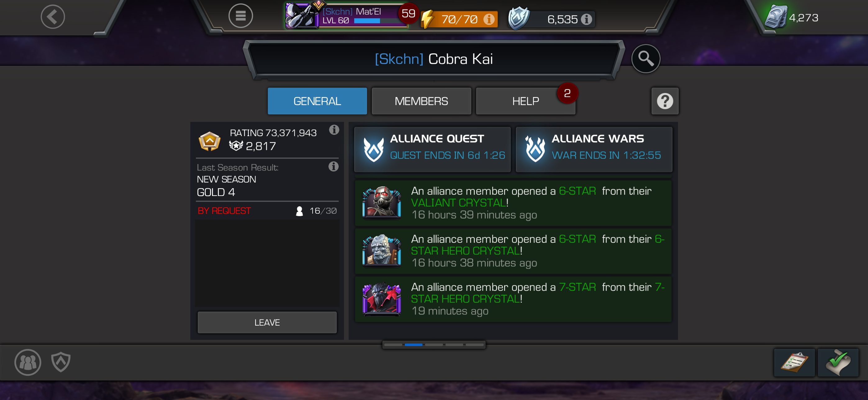This screenshot has height=400, width=868.
Task: View Last Season Result info icon
Action: click(x=333, y=166)
